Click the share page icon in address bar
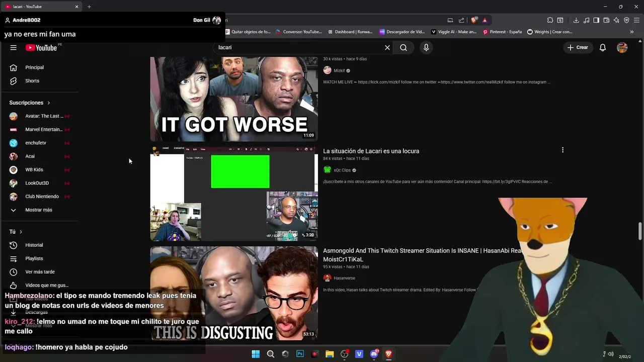This screenshot has width=644, height=362. (x=461, y=20)
